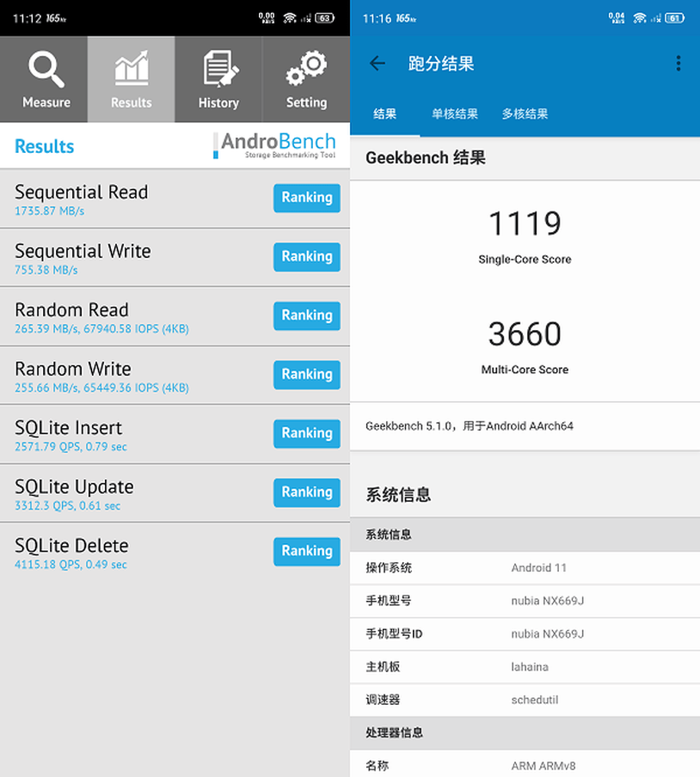Tap the AndroBench logo

[x=274, y=145]
